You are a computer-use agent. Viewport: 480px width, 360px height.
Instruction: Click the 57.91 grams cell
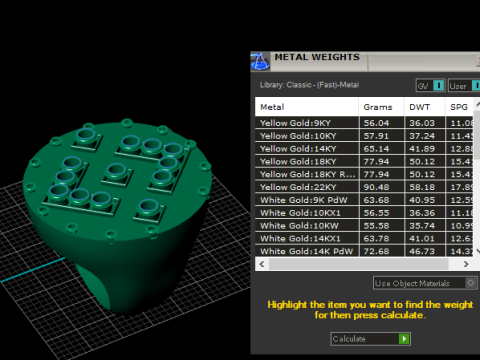[x=382, y=136]
